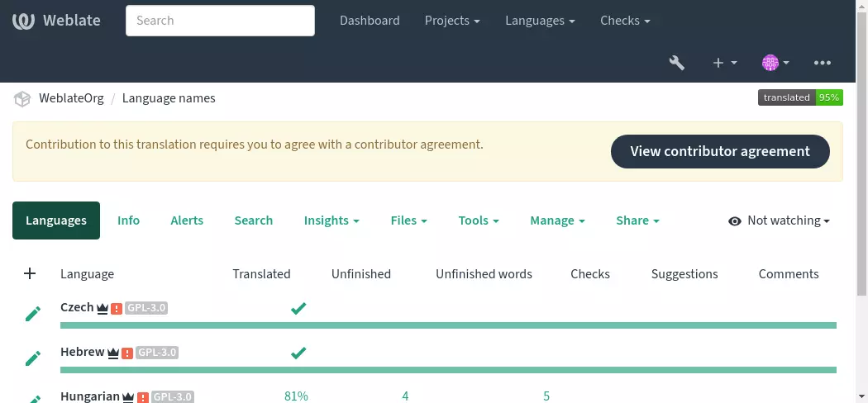Expand the Tools dropdown
868x403 pixels.
[x=479, y=220]
